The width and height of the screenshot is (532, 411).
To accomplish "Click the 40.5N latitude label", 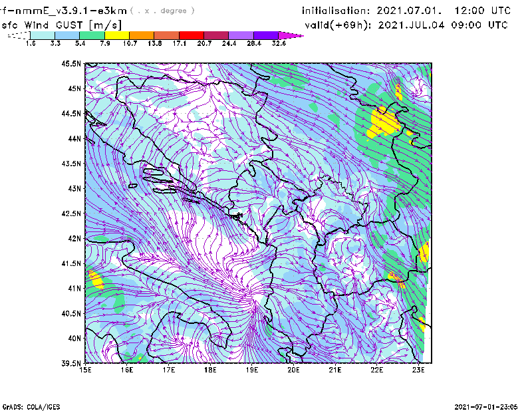I will [71, 313].
